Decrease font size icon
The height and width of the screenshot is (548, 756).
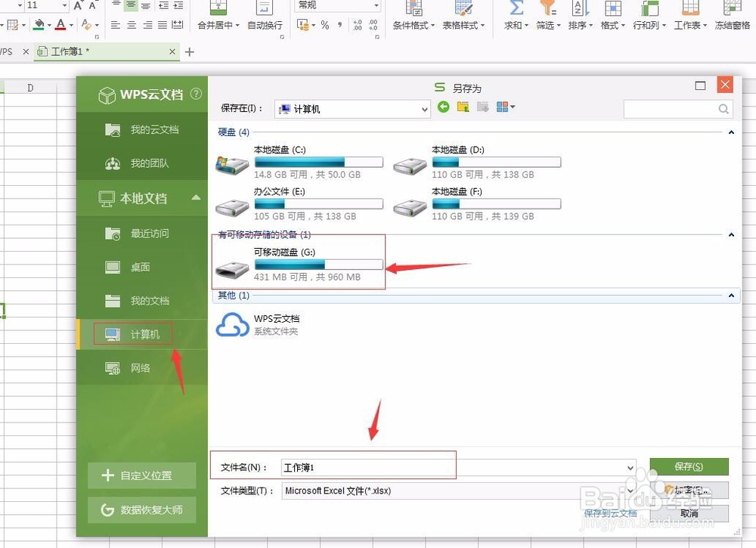coord(92,6)
